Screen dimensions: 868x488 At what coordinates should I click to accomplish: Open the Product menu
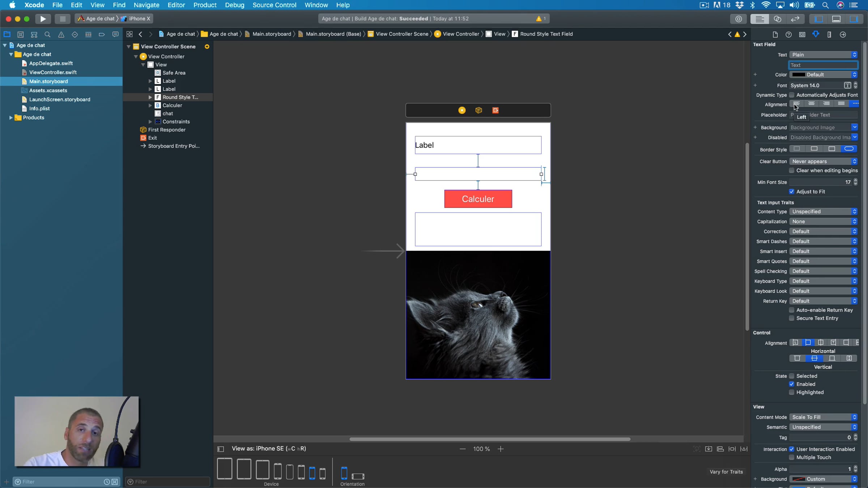205,5
